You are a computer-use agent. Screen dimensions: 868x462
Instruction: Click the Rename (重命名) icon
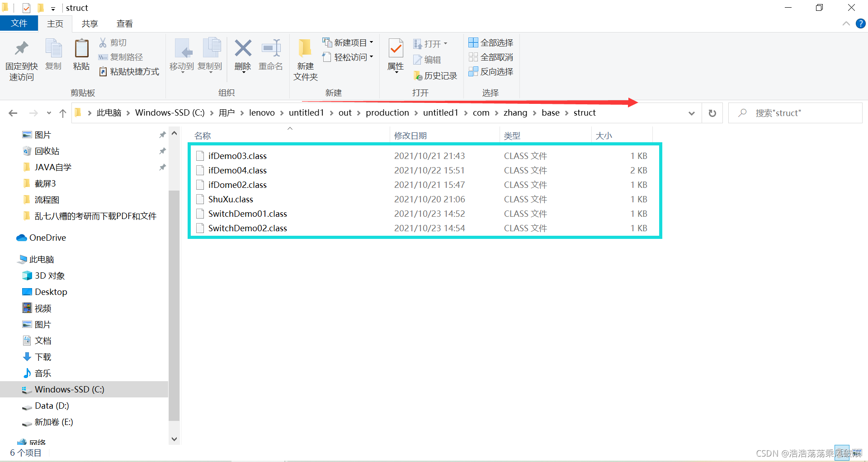click(x=271, y=48)
